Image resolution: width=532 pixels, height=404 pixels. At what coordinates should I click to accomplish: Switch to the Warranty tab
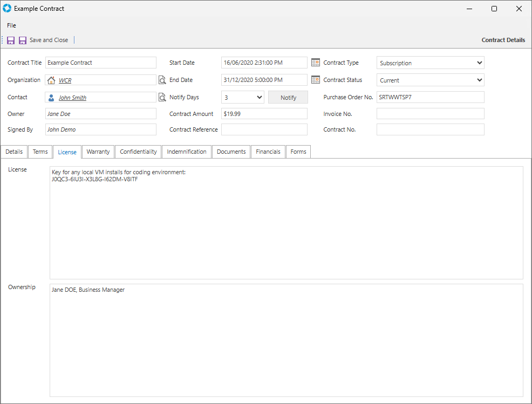[98, 152]
